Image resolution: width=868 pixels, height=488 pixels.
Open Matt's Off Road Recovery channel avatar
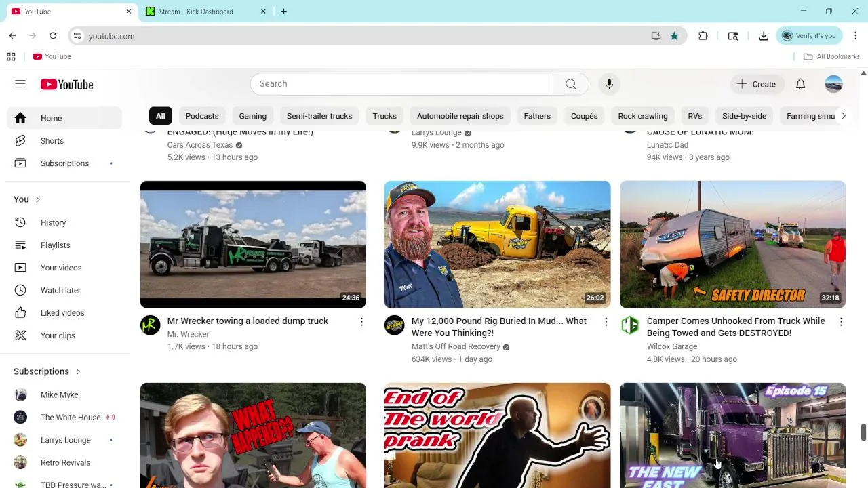coord(394,325)
